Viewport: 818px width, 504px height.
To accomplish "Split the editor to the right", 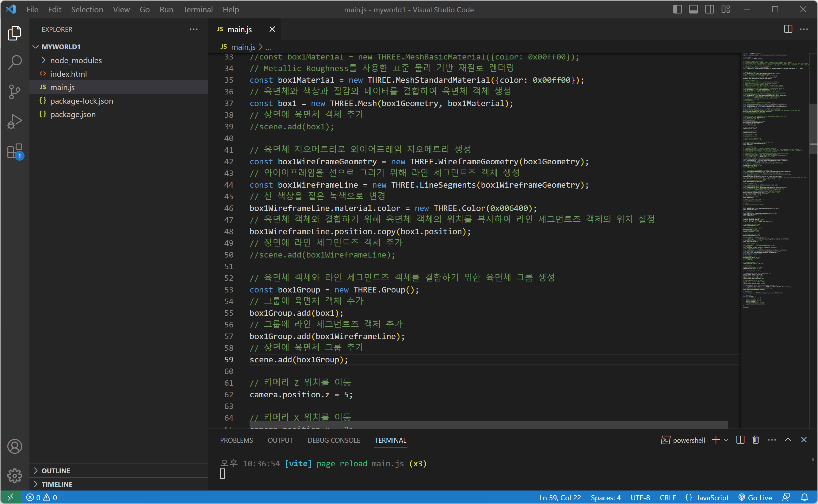I will click(x=788, y=29).
